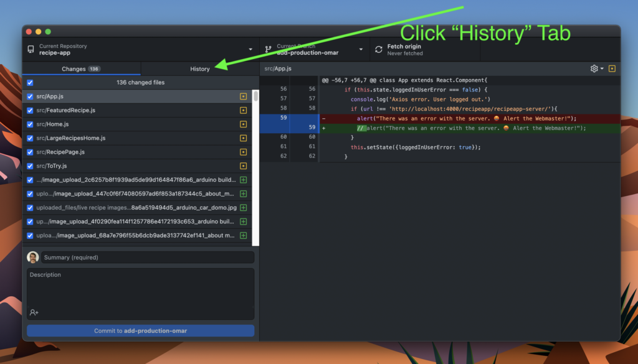Open the dropdown beside the diff gear icon

tap(602, 68)
